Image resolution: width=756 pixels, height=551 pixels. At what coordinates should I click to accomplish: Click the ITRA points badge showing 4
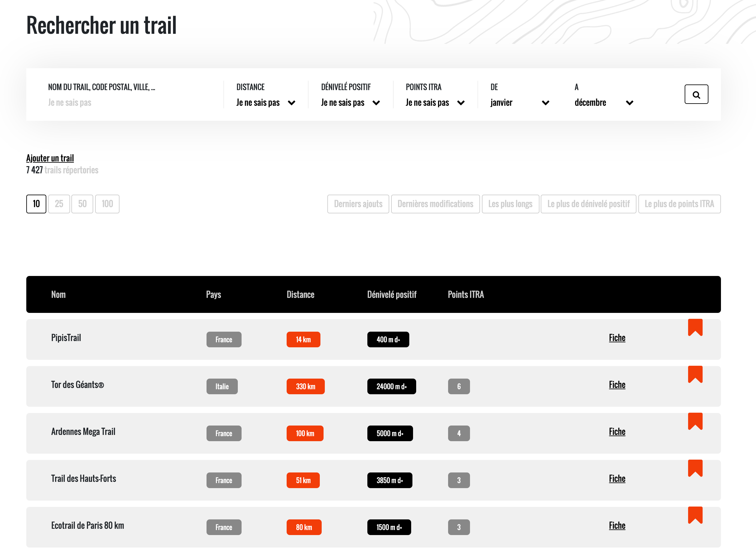(459, 434)
